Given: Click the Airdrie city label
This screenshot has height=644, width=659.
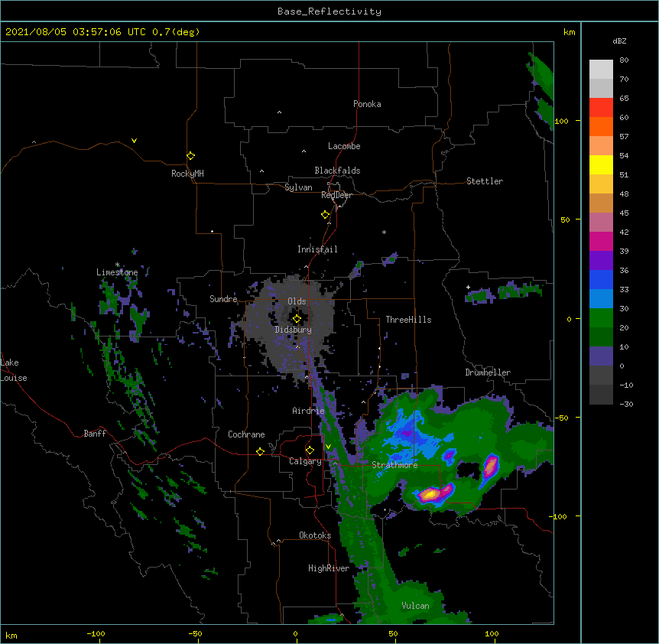Looking at the screenshot, I should (309, 411).
